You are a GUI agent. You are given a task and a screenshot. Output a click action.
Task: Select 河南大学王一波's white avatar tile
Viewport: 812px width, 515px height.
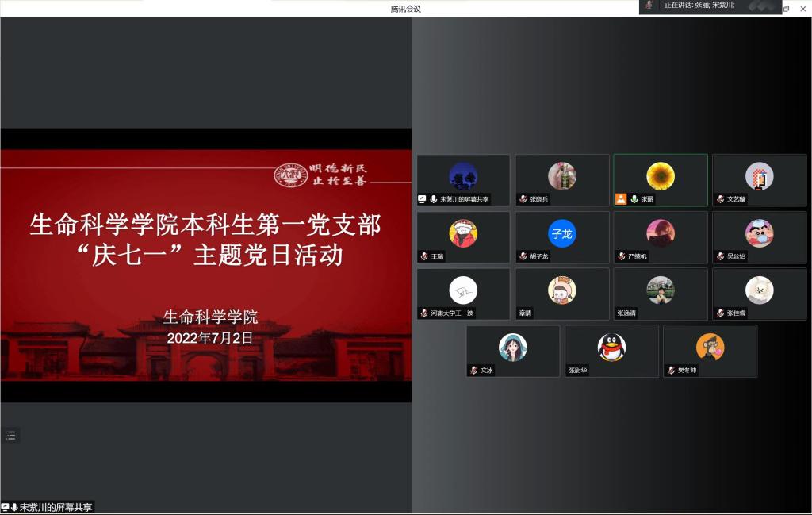tap(463, 290)
